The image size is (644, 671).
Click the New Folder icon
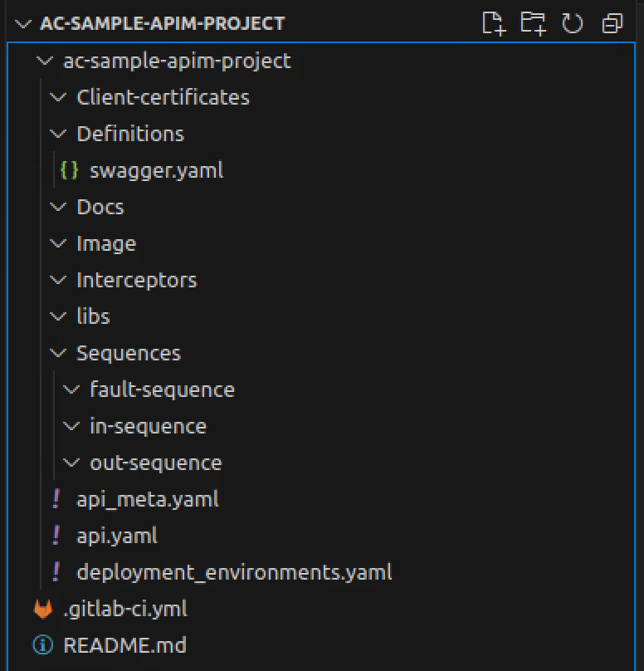(534, 24)
